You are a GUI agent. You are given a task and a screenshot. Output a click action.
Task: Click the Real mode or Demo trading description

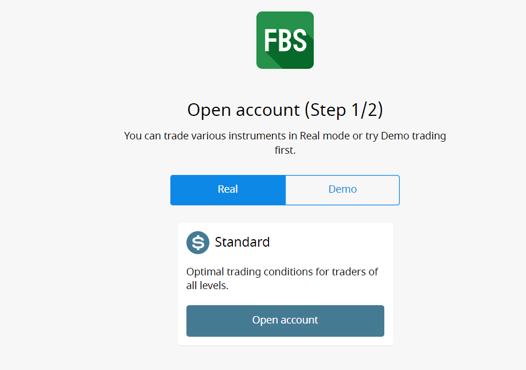(x=285, y=143)
